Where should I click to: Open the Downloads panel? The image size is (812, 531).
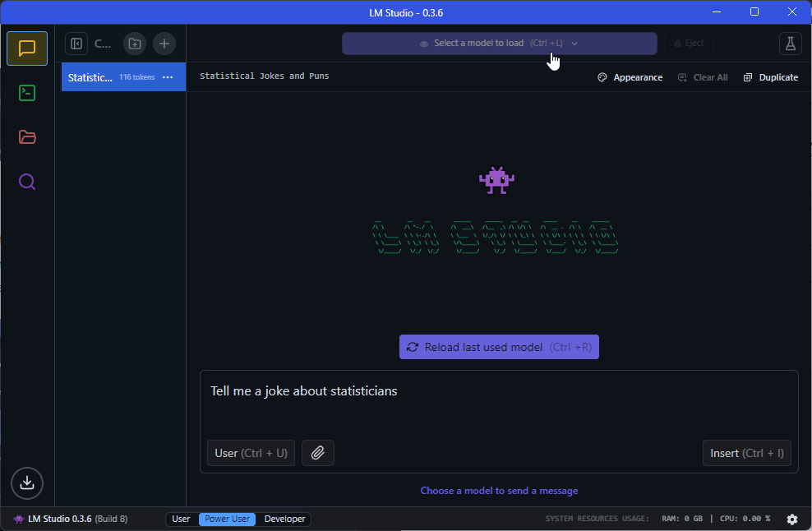click(27, 483)
